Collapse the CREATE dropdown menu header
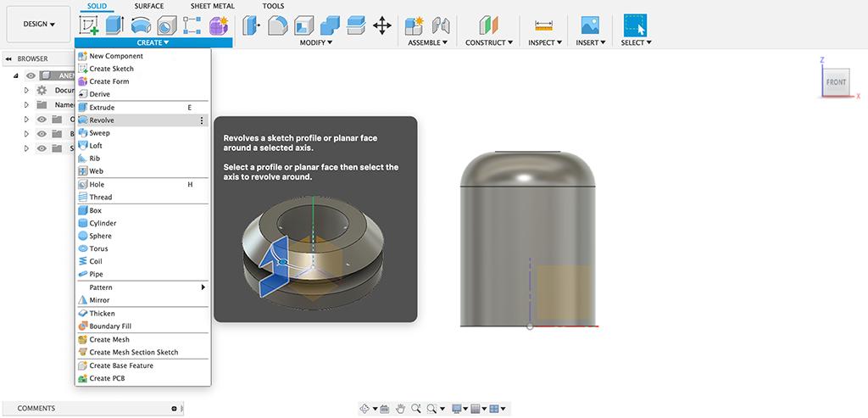 153,42
